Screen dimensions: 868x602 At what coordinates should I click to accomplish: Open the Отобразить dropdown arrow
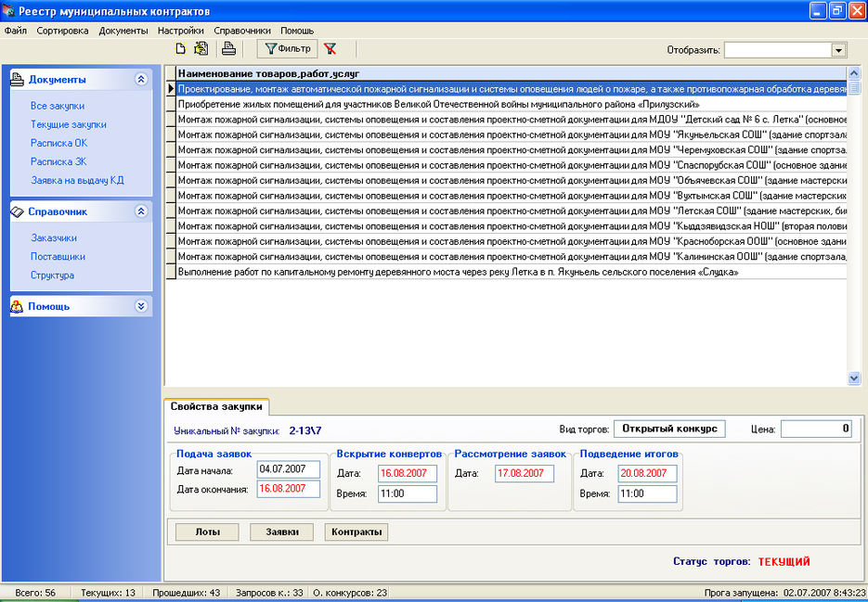click(838, 50)
